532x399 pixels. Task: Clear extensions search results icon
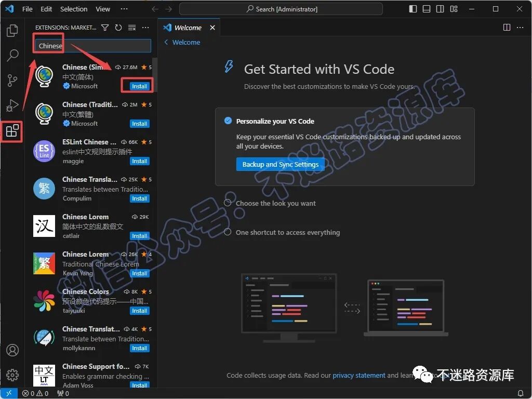(132, 28)
